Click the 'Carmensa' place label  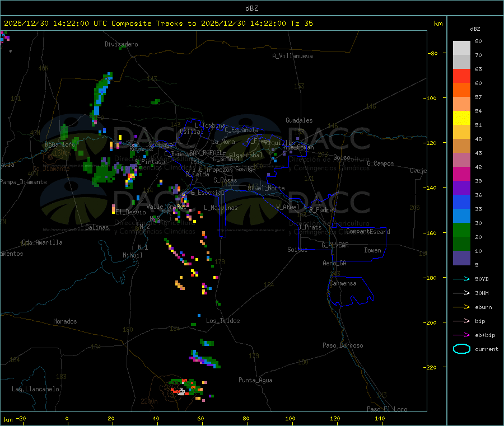point(343,283)
